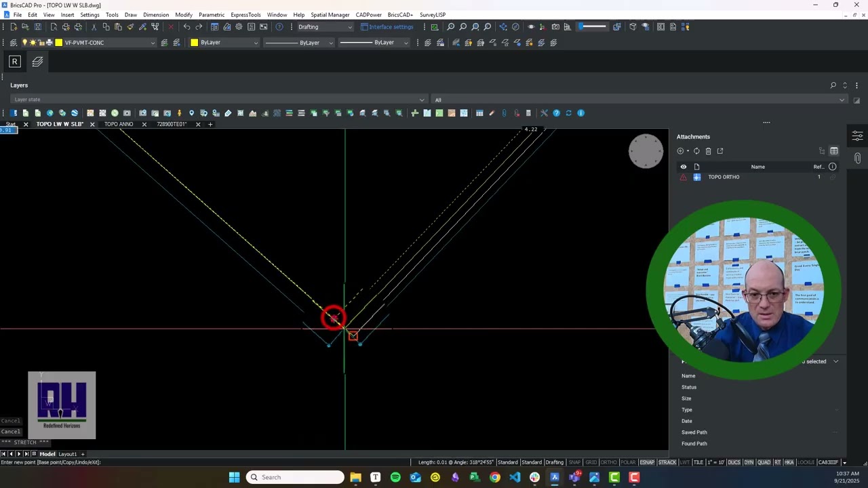
Task: Click the R ribbon panel icon
Action: pos(14,62)
